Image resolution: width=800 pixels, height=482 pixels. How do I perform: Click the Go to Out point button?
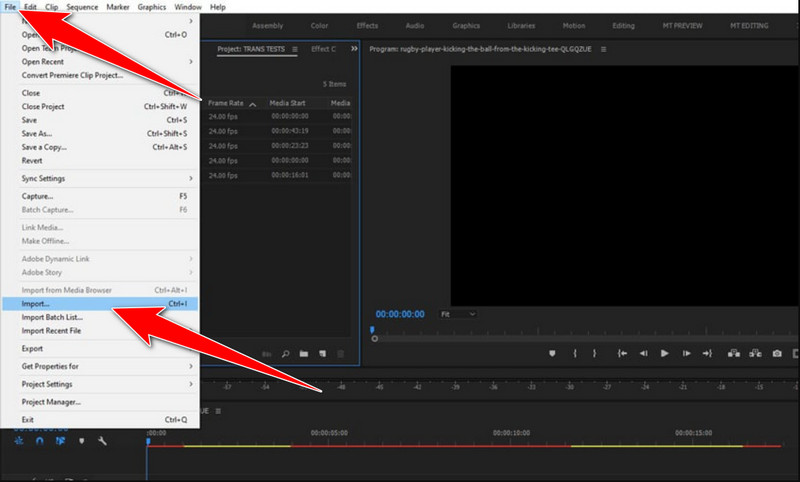707,353
